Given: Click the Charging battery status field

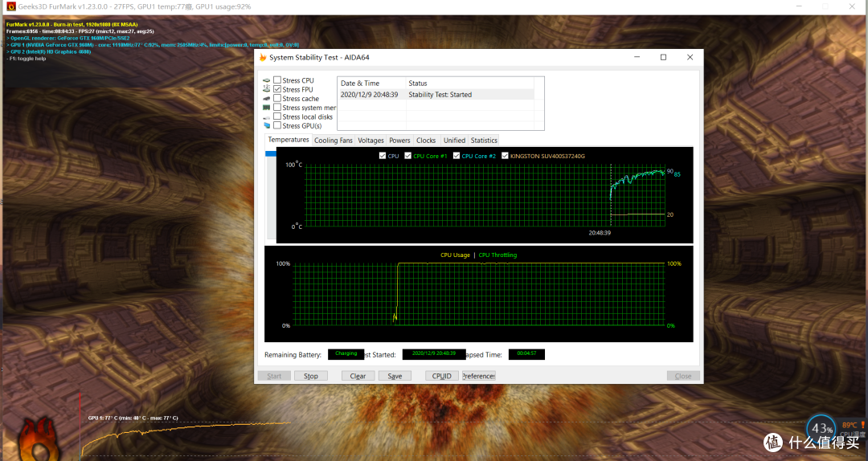Looking at the screenshot, I should (x=346, y=354).
